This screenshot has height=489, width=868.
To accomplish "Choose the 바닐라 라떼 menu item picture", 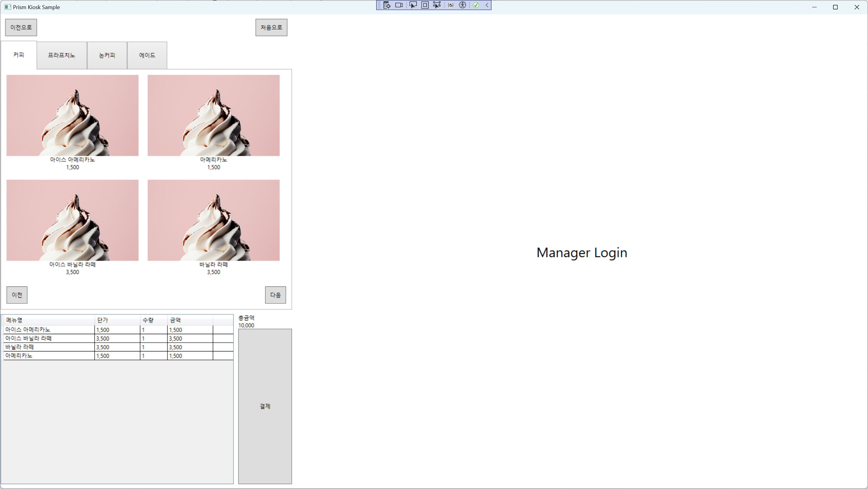I will point(213,220).
